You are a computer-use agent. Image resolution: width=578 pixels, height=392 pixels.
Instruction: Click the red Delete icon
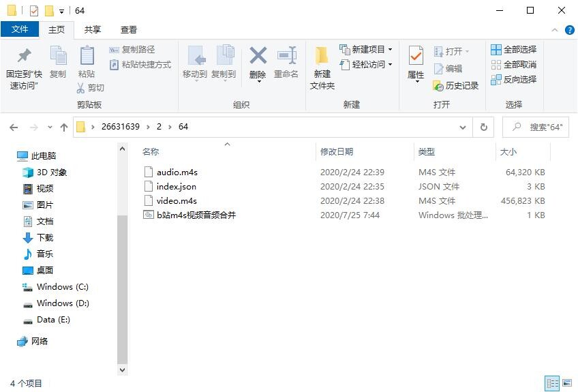(x=258, y=57)
